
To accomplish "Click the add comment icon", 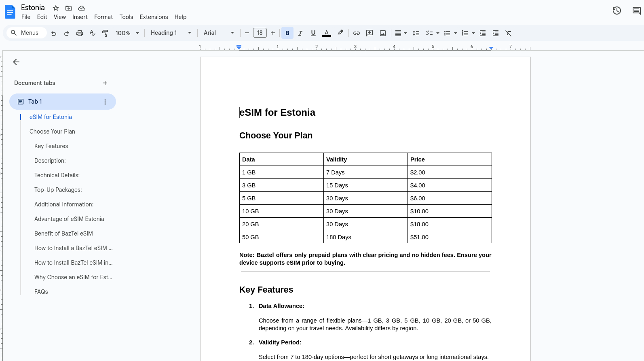I will [x=369, y=33].
